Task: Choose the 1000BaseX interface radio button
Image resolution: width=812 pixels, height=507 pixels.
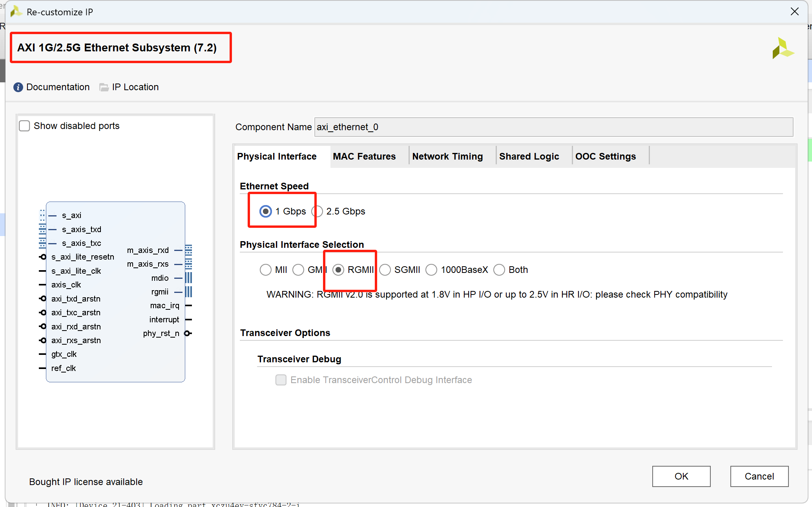Action: [x=431, y=270]
